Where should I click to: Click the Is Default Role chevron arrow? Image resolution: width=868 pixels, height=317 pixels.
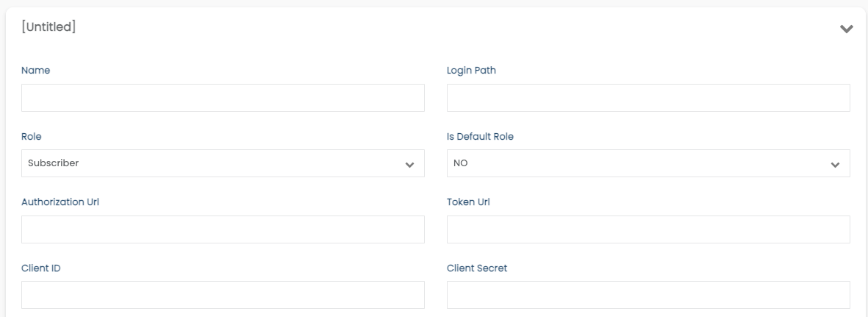(x=836, y=165)
